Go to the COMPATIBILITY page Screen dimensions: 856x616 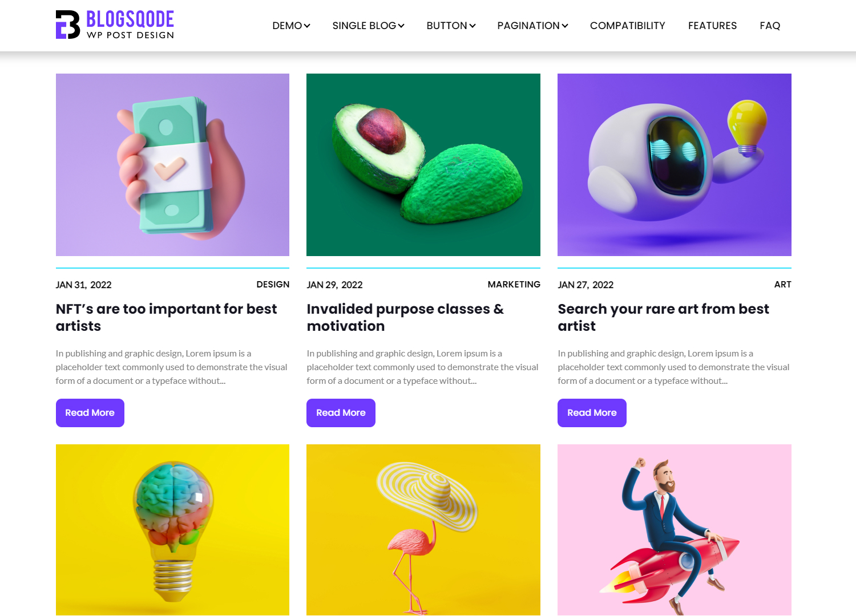[x=627, y=26]
